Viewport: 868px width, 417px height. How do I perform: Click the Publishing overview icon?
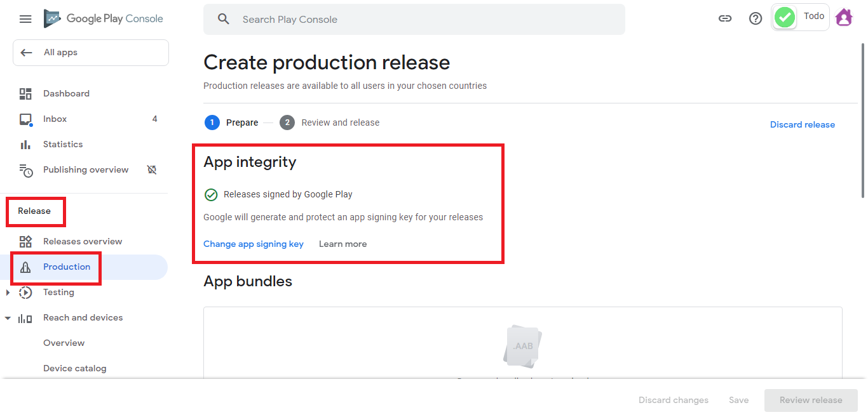(25, 170)
